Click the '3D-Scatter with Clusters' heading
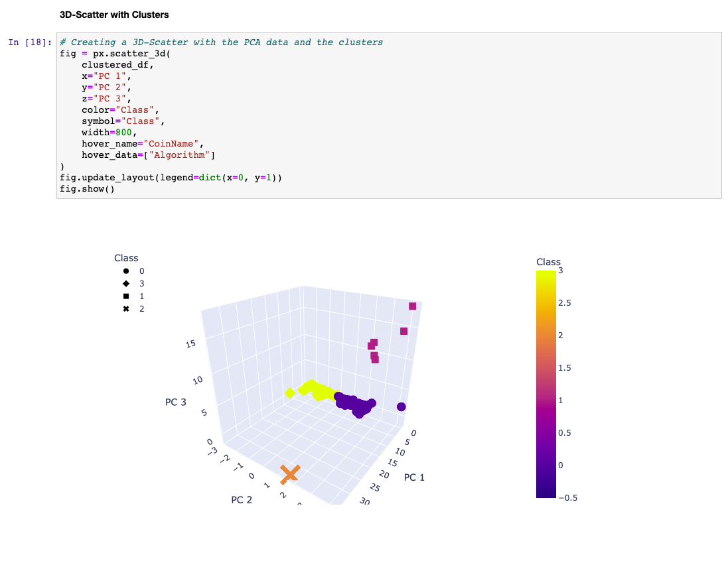The image size is (728, 563). point(114,15)
